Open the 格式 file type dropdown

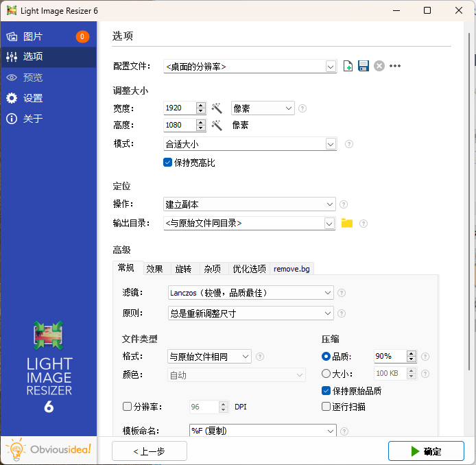tap(209, 357)
